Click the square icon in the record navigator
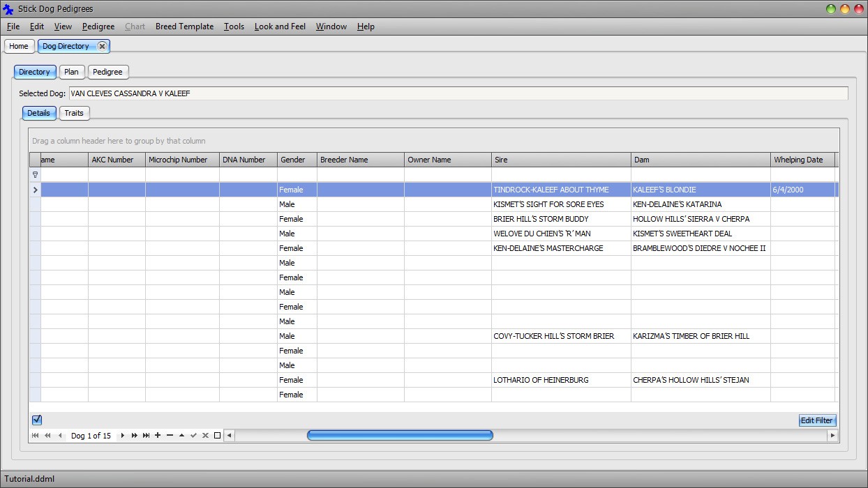 217,436
